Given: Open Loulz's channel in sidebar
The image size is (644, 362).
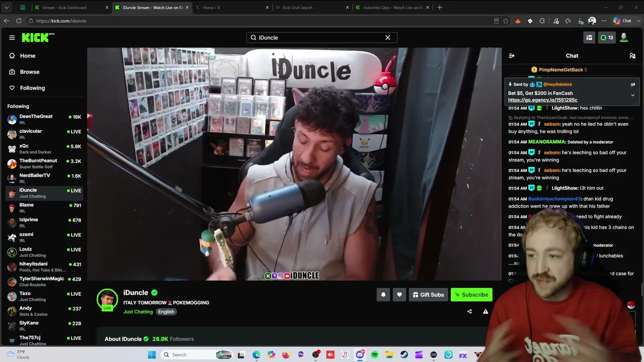Looking at the screenshot, I should point(44,252).
